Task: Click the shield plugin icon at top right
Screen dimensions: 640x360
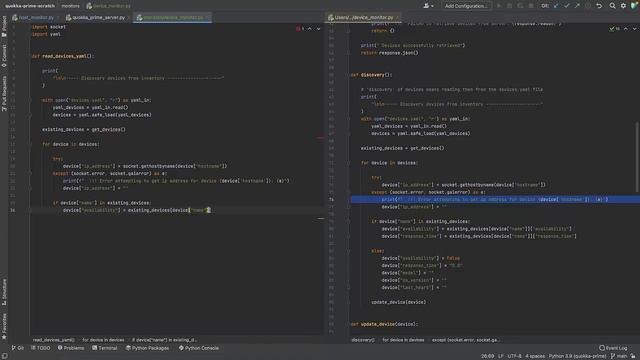Action: pyautogui.click(x=634, y=6)
